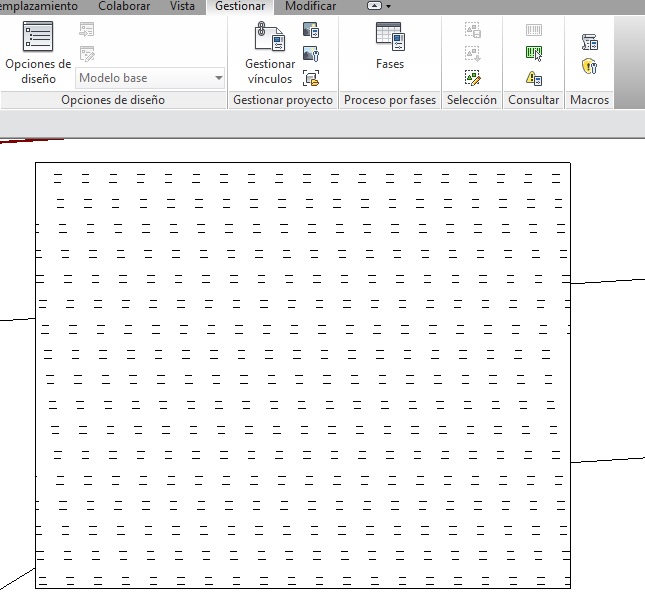Switch to the Vista tab
This screenshot has width=645, height=595.
pyautogui.click(x=182, y=6)
